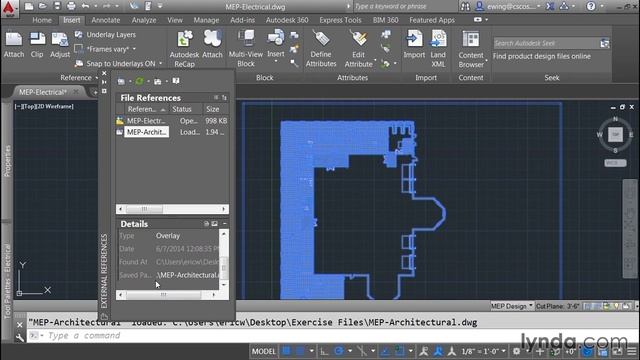Launch Autodesk ReCap
The height and width of the screenshot is (360, 640).
tap(184, 48)
